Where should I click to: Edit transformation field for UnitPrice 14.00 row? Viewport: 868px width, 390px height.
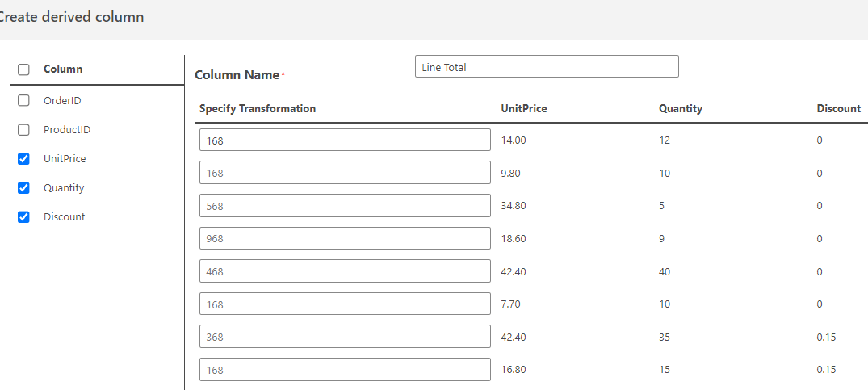[345, 140]
